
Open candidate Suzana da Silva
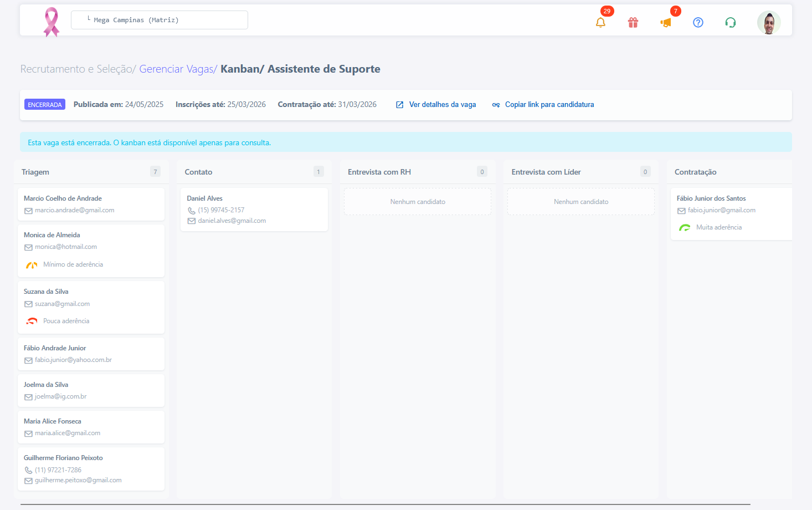click(x=91, y=307)
